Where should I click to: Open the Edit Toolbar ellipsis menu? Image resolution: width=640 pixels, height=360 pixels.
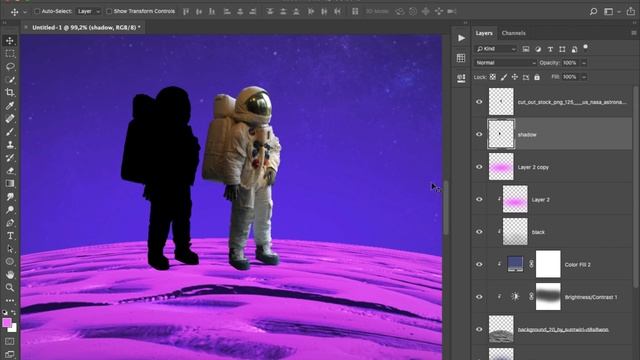(x=10, y=301)
